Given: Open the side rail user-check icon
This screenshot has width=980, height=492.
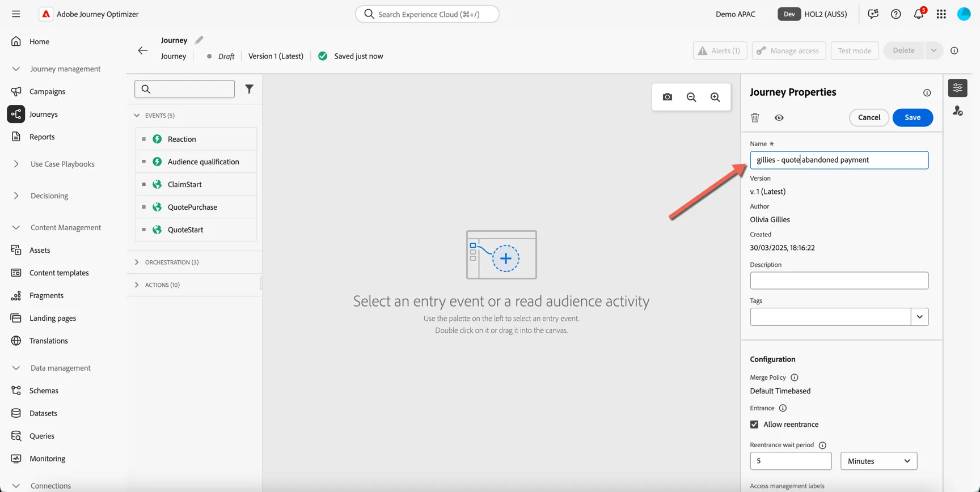Looking at the screenshot, I should click(958, 111).
